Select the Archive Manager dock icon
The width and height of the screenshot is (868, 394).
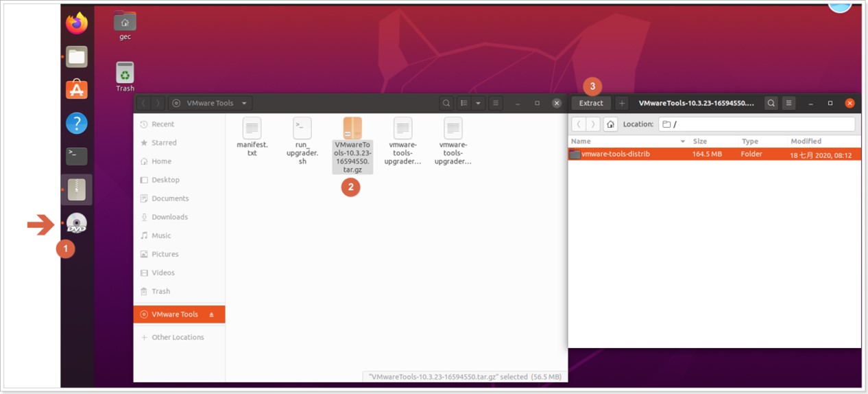(77, 189)
